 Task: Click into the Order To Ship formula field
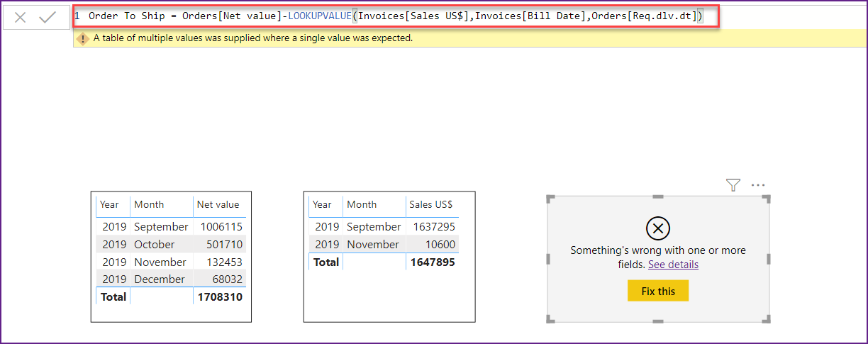396,16
